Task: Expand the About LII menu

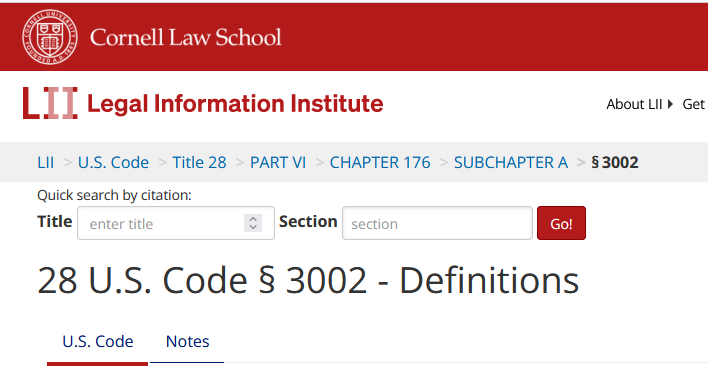Action: (639, 104)
